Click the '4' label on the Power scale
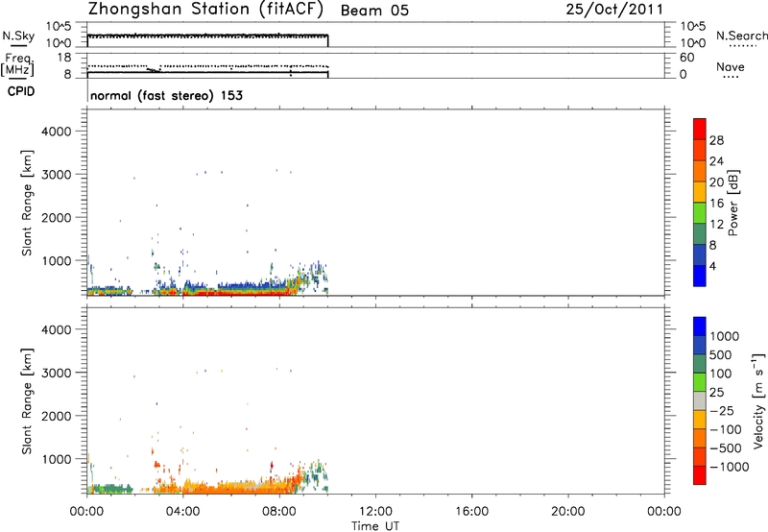Image resolution: width=768 pixels, height=532 pixels. point(712,267)
